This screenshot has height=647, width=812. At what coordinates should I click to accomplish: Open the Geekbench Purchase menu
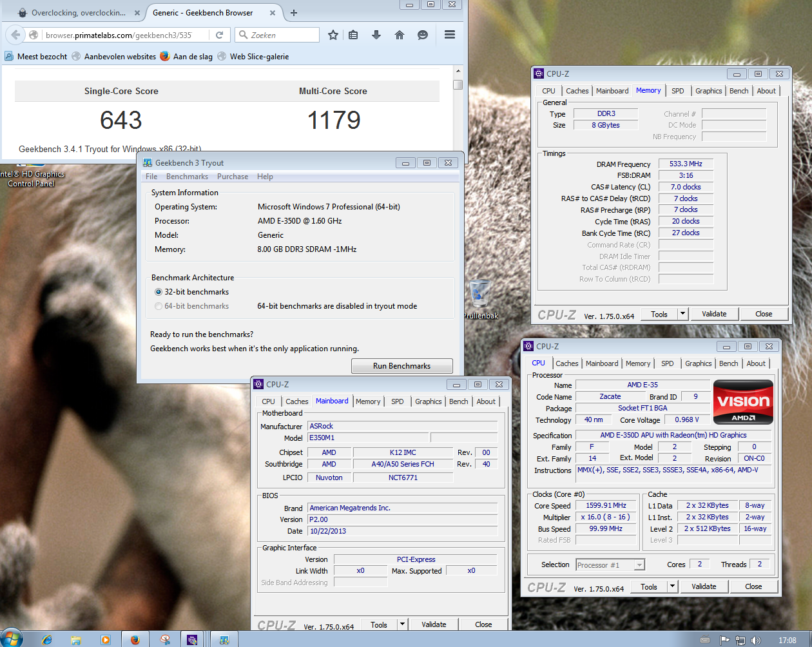tap(233, 177)
